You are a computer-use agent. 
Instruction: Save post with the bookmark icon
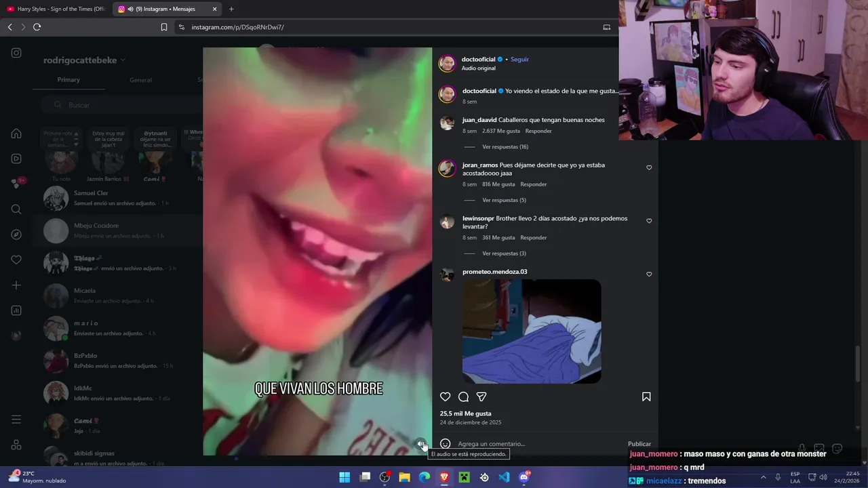(x=646, y=396)
